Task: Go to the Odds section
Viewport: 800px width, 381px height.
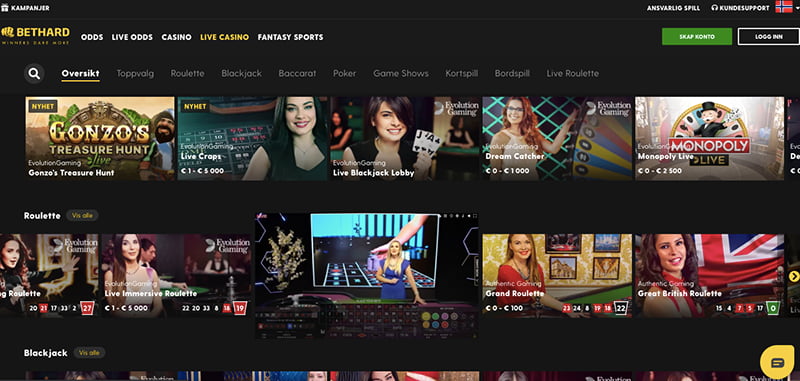Action: pos(92,37)
